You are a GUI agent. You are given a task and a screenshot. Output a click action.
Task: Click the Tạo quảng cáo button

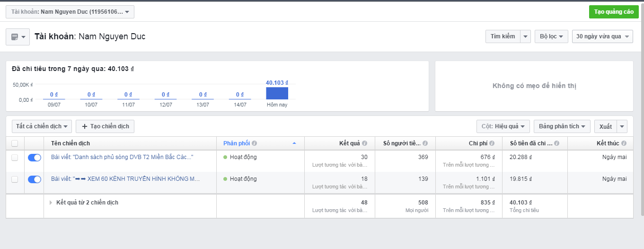[x=614, y=12]
